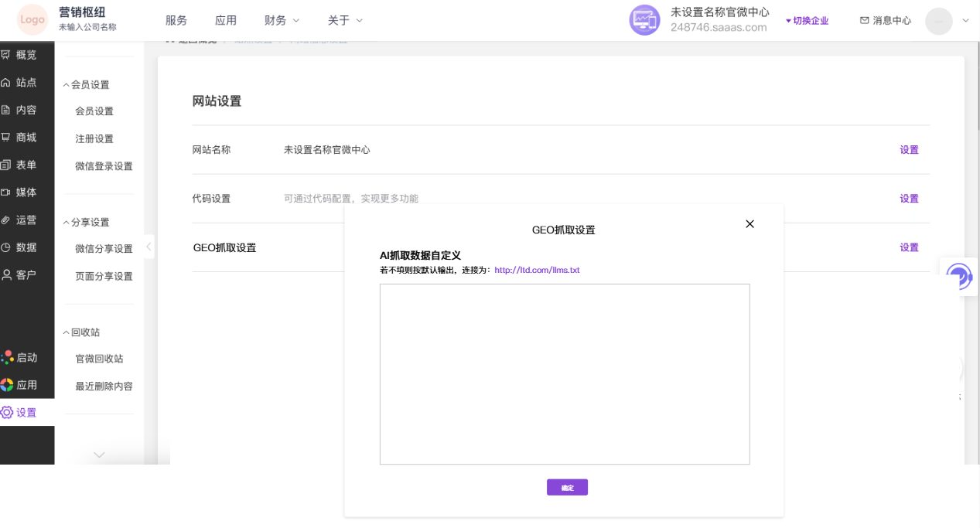Select 微信登录设置 in side menu
Viewport: 980px width, 528px height.
(104, 166)
